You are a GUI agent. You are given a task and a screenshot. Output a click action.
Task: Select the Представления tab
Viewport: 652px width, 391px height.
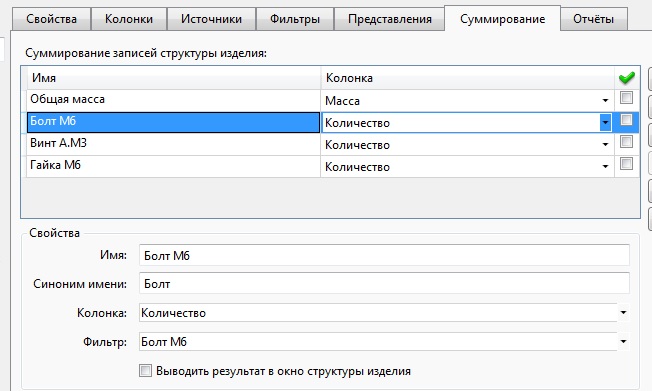pos(390,19)
